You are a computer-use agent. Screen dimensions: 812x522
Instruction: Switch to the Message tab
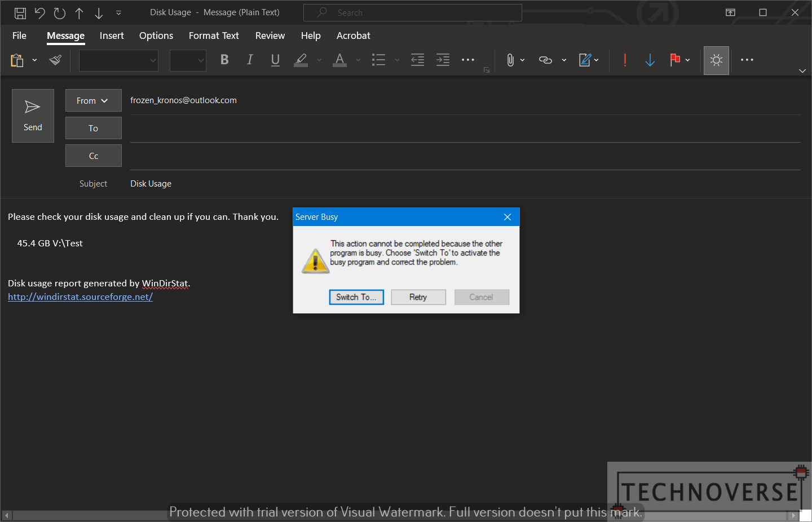[x=66, y=36]
